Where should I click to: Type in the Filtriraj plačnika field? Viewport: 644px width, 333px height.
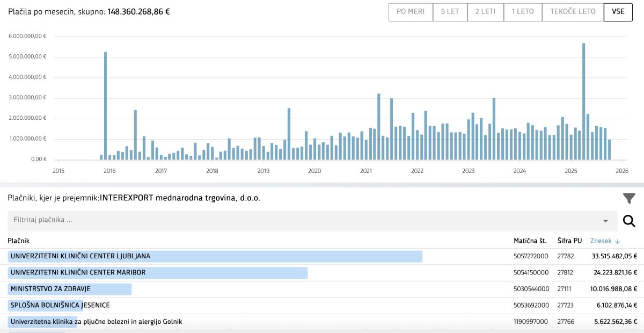pyautogui.click(x=301, y=221)
